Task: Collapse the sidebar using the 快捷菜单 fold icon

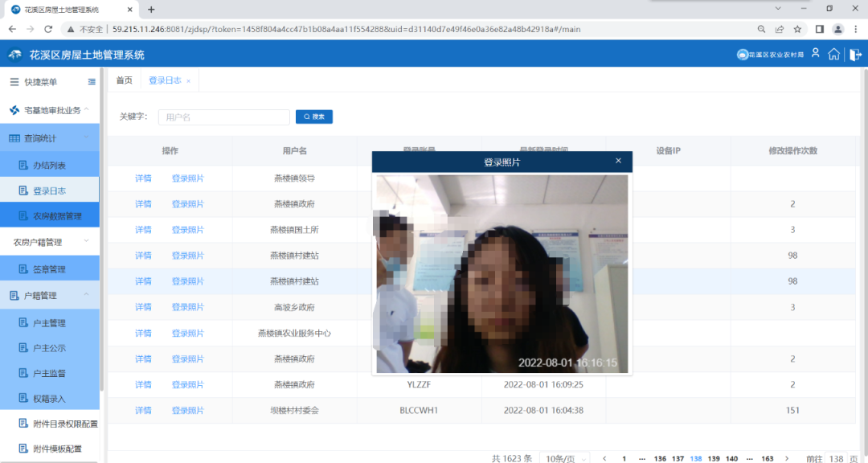Action: (92, 82)
